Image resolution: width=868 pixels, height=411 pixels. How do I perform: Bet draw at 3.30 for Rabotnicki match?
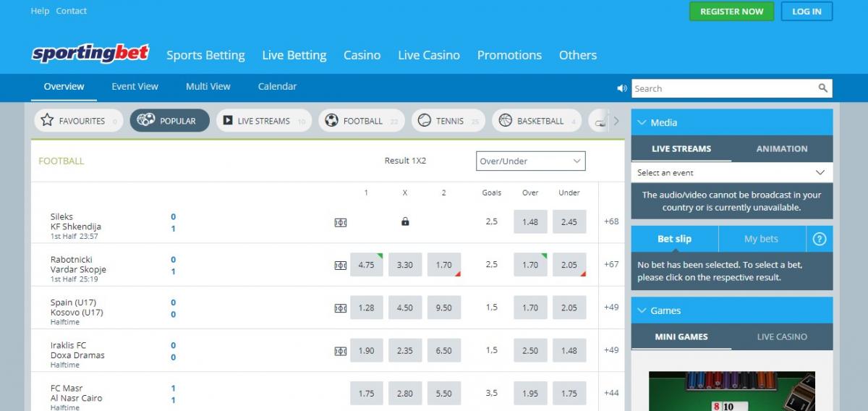(x=405, y=265)
